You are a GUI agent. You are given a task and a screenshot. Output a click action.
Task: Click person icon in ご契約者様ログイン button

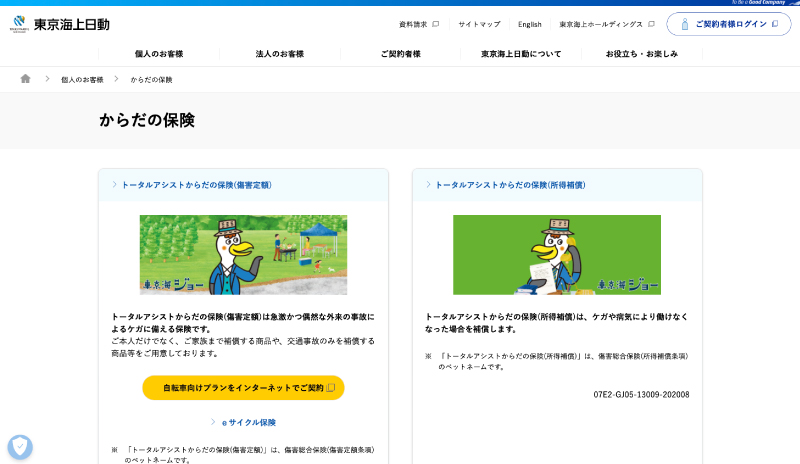coord(685,24)
